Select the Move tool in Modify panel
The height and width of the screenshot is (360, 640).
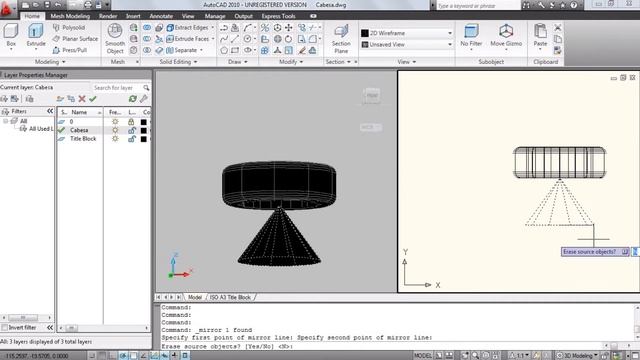click(x=289, y=28)
